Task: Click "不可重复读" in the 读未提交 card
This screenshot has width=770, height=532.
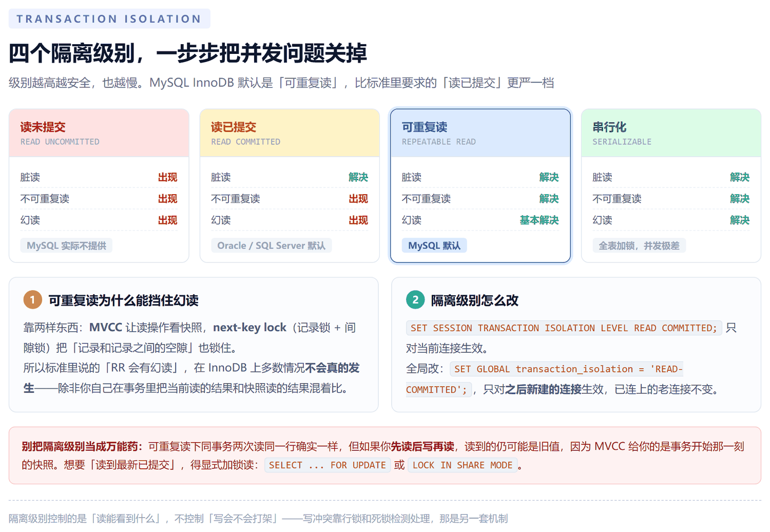Action: 45,199
